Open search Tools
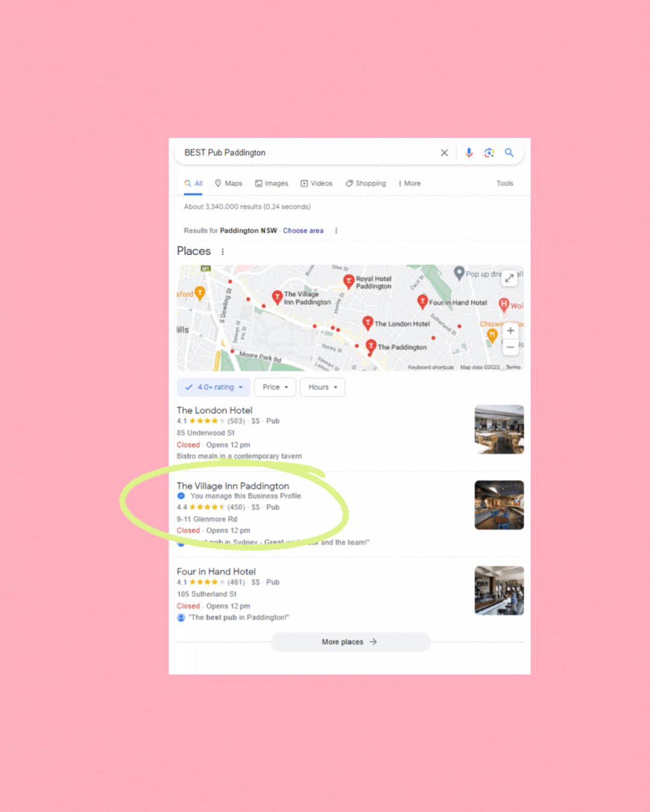 pos(505,183)
